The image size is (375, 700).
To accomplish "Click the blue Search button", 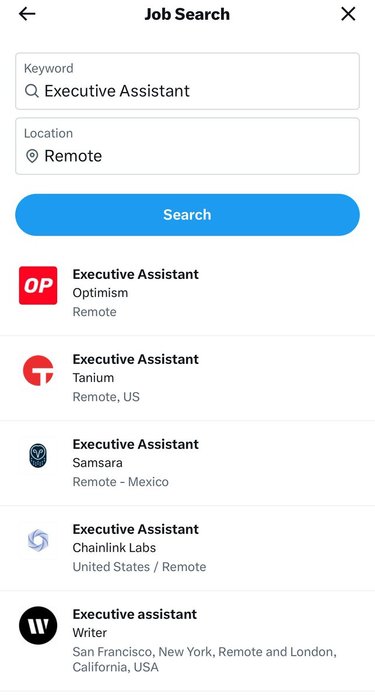I will (x=188, y=215).
